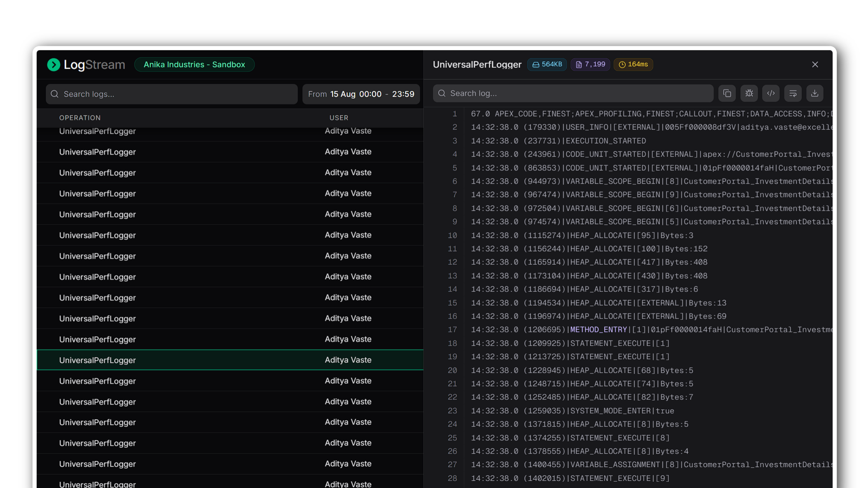Select the highlighted UniversalPerfLogger row
The height and width of the screenshot is (488, 868).
[230, 360]
